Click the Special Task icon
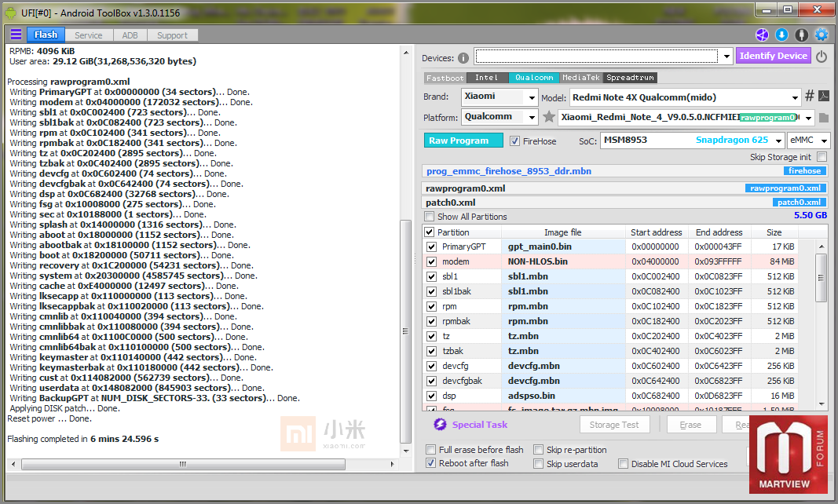Image resolution: width=838 pixels, height=504 pixels. pyautogui.click(x=440, y=425)
